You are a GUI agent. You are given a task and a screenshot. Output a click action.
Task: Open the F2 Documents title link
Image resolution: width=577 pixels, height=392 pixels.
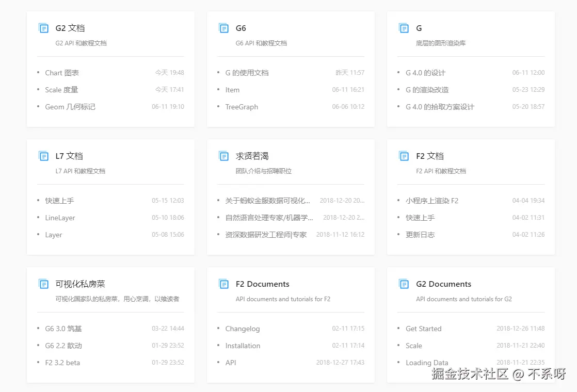pyautogui.click(x=262, y=284)
